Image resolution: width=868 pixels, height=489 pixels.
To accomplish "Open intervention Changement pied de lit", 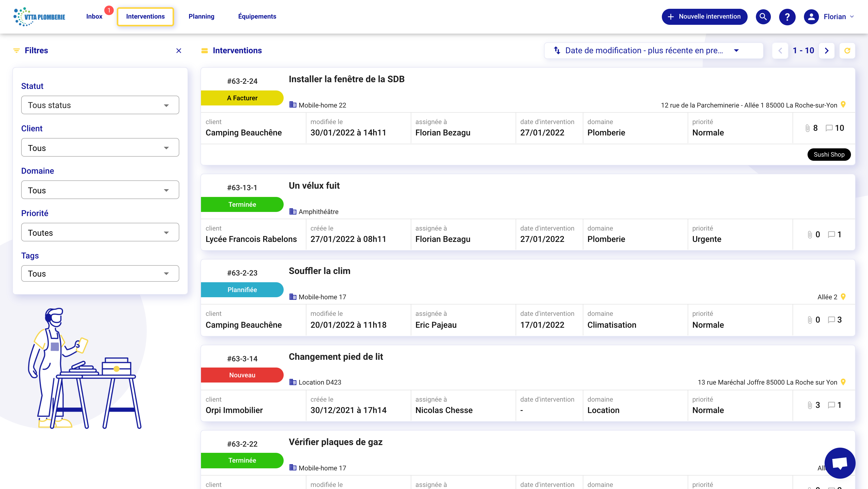I will pyautogui.click(x=336, y=357).
